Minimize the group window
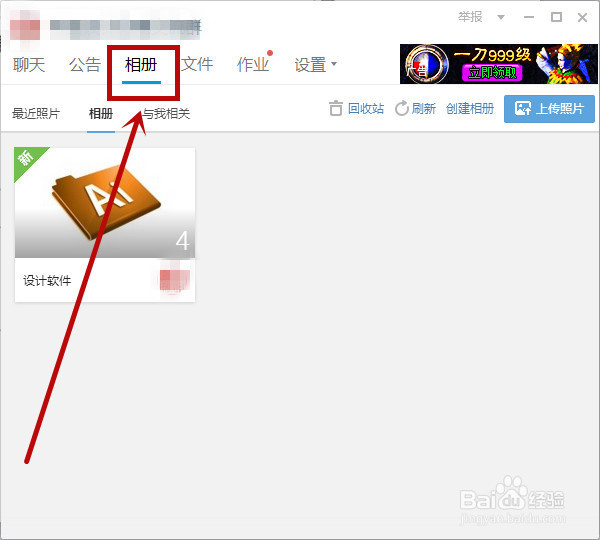Screen dimensions: 600x540 [529, 17]
